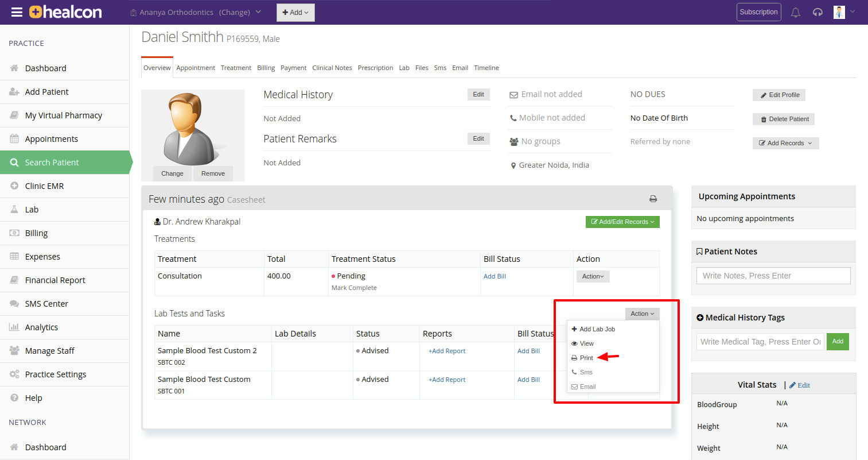Viewport: 868px width, 460px height.
Task: Open the user profile avatar menu
Action: click(839, 12)
